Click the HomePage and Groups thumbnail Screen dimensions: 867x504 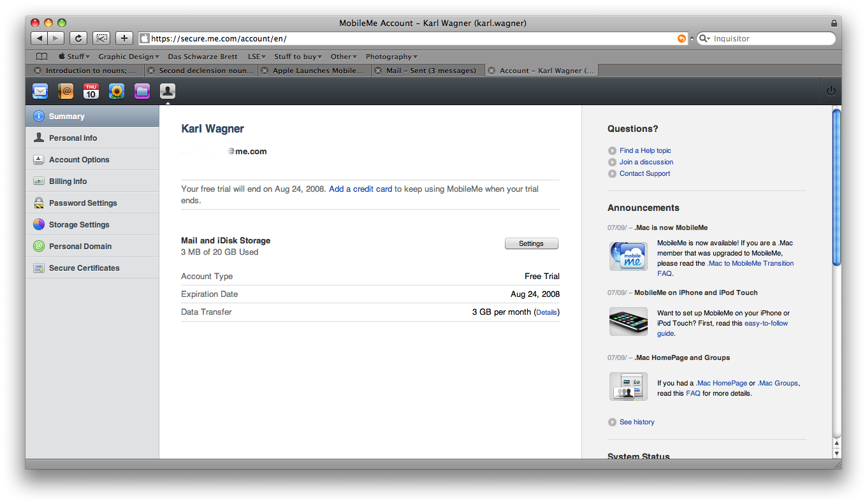[x=628, y=386]
